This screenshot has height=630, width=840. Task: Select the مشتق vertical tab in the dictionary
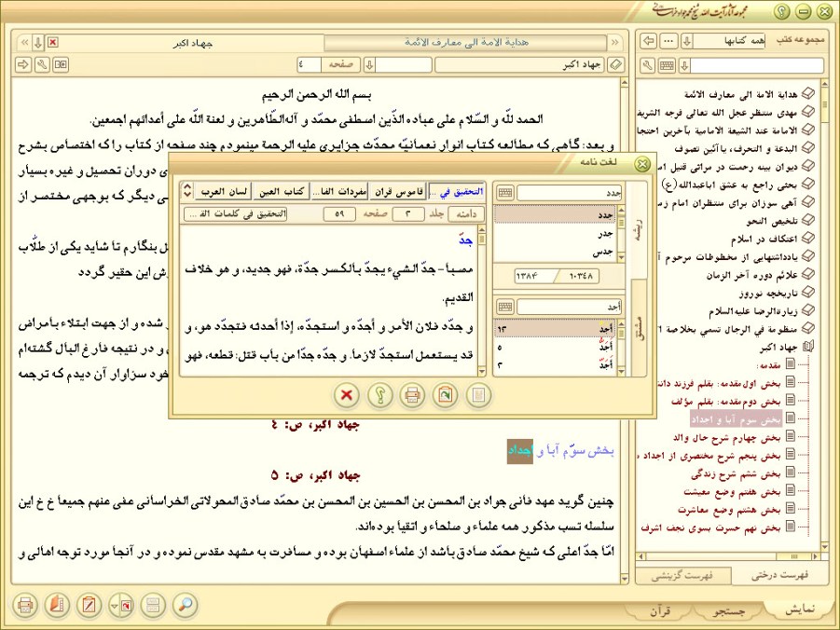pos(639,330)
